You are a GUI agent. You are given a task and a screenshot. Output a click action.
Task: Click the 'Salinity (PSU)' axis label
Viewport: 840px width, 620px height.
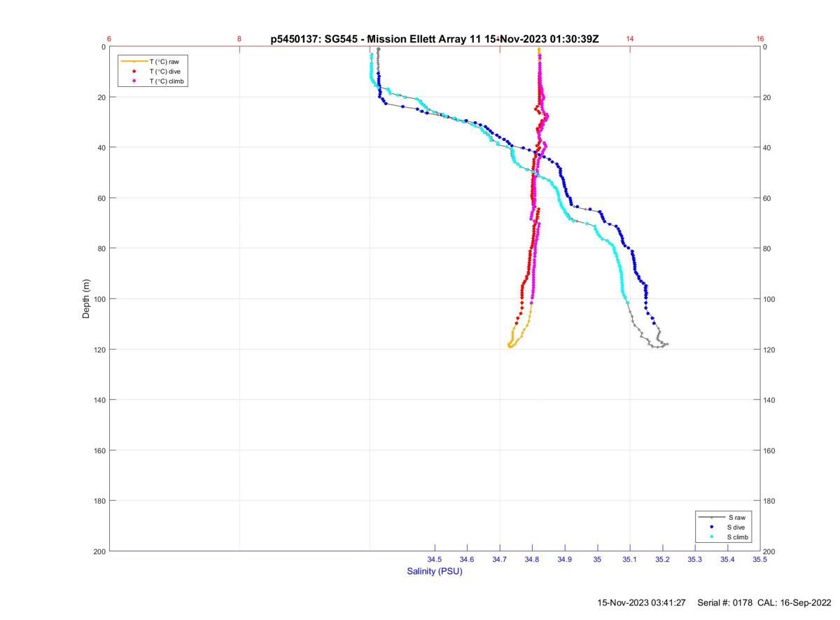(435, 571)
